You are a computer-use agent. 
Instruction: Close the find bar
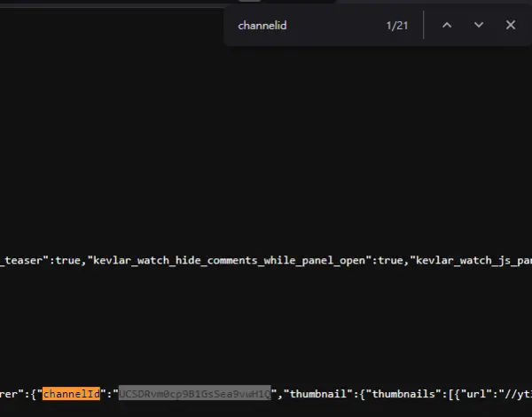tap(511, 26)
